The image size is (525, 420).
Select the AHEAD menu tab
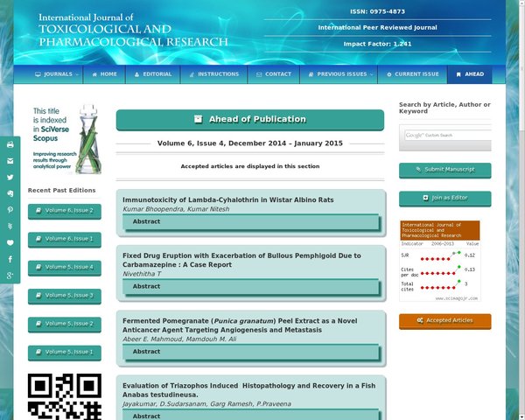pyautogui.click(x=470, y=74)
